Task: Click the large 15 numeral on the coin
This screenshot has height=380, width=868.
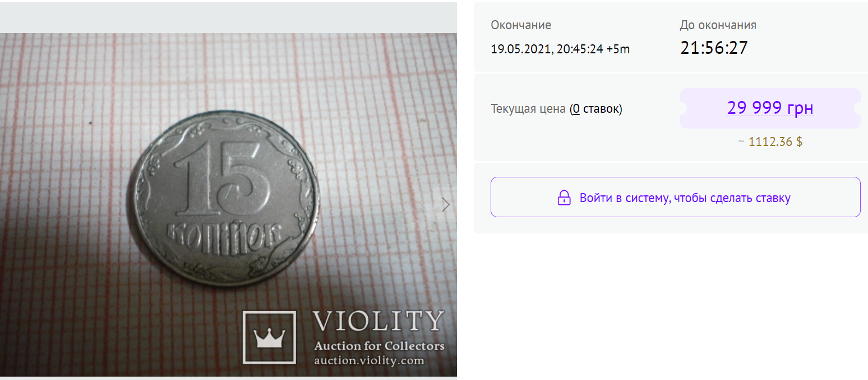Action: click(x=222, y=179)
